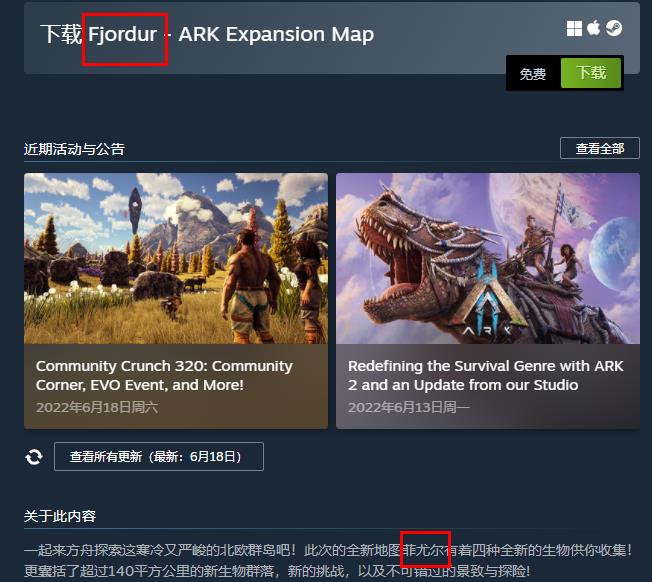Viewport: 652px width, 582px height.
Task: Click the 查看全部 view all button
Action: click(x=600, y=148)
